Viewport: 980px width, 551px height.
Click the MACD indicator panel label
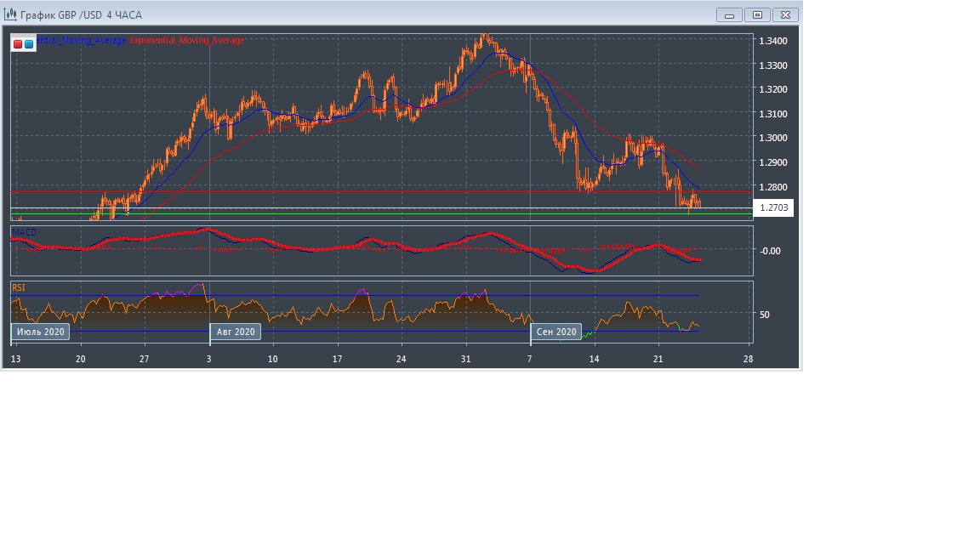tap(24, 231)
